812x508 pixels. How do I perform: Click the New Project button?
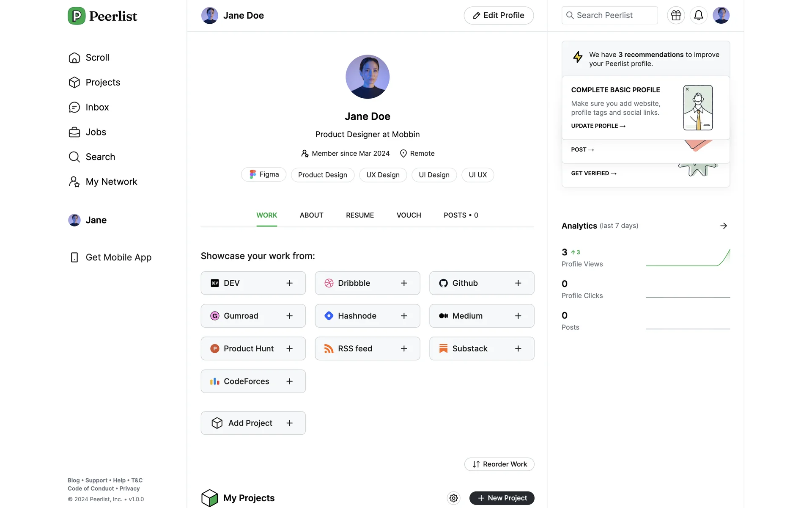tap(502, 498)
